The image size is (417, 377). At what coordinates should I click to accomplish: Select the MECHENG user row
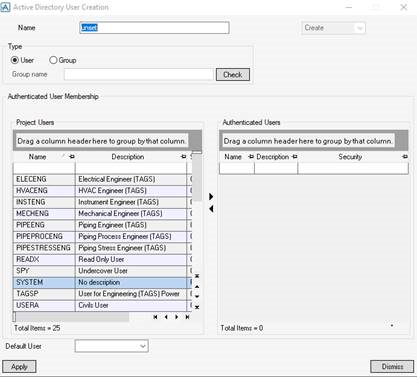[103, 213]
